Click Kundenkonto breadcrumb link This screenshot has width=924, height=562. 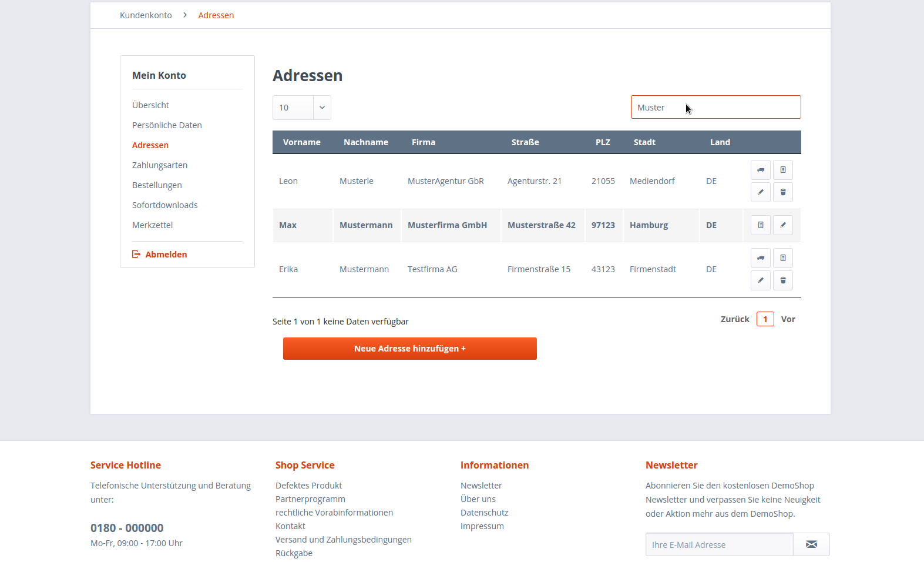pos(146,15)
